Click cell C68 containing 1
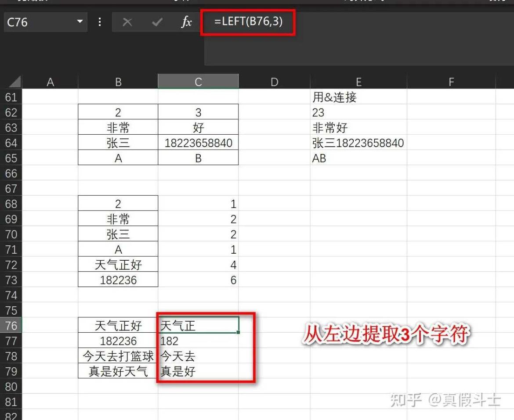The image size is (514, 420). click(198, 204)
